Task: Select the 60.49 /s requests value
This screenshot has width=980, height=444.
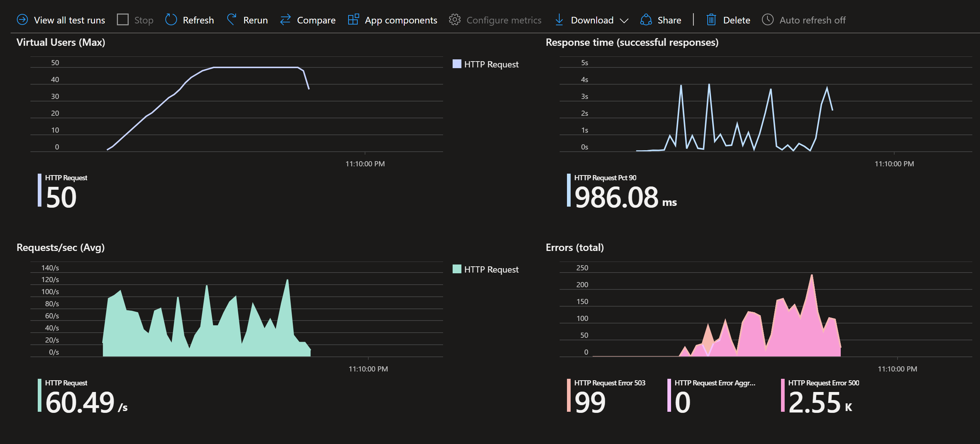Action: pos(86,402)
